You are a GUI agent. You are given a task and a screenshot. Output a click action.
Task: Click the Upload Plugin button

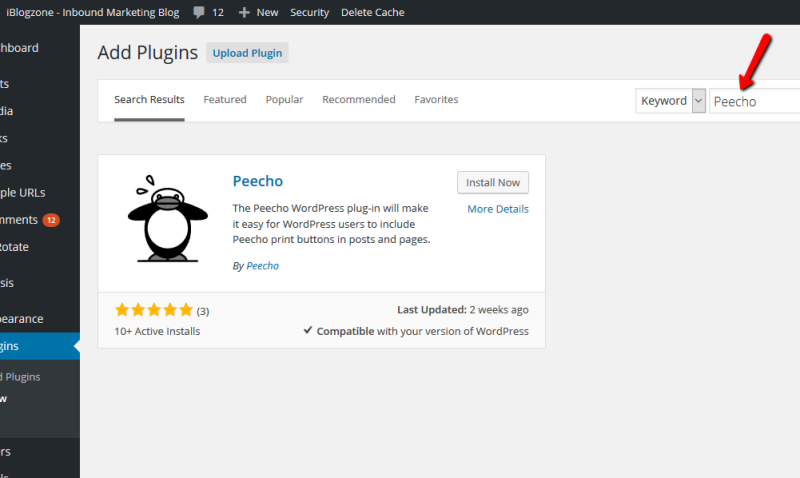click(x=247, y=53)
